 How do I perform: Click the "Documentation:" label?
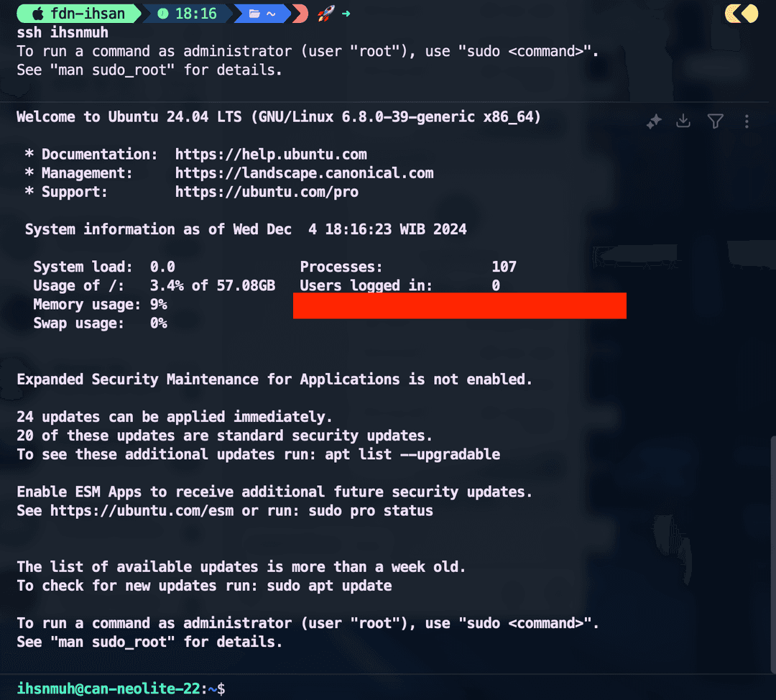(99, 155)
